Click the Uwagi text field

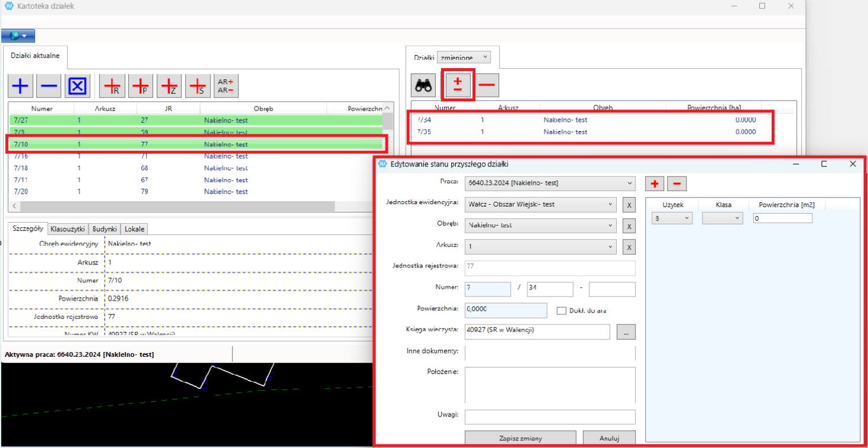pos(550,417)
